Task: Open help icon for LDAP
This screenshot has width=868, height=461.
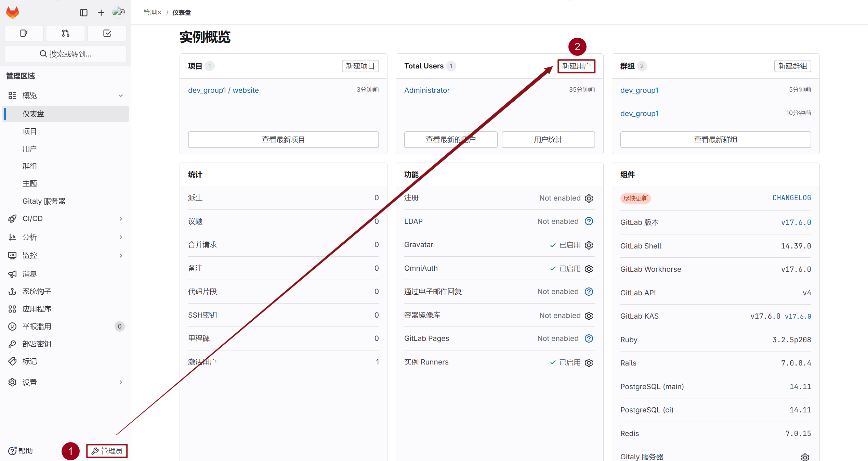Action: (x=589, y=221)
